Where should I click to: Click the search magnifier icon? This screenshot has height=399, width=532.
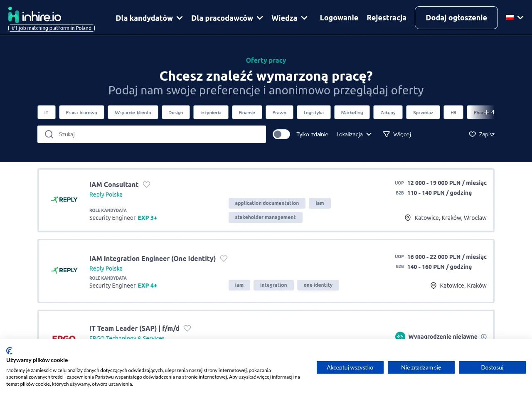49,134
